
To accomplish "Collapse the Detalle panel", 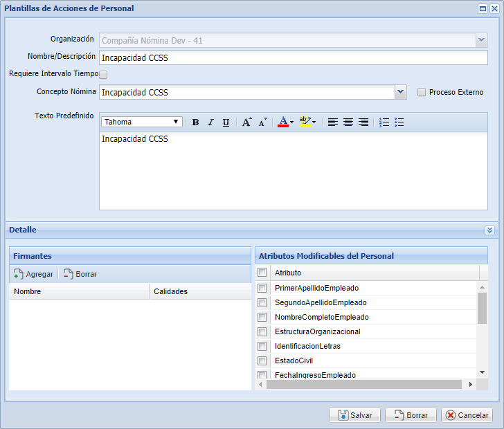I will pyautogui.click(x=489, y=230).
